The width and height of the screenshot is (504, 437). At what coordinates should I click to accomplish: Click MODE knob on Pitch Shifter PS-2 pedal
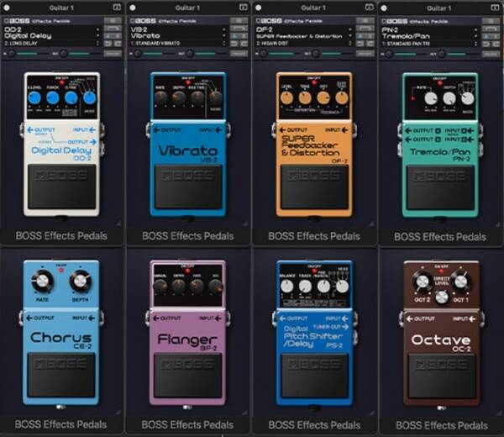tap(342, 287)
